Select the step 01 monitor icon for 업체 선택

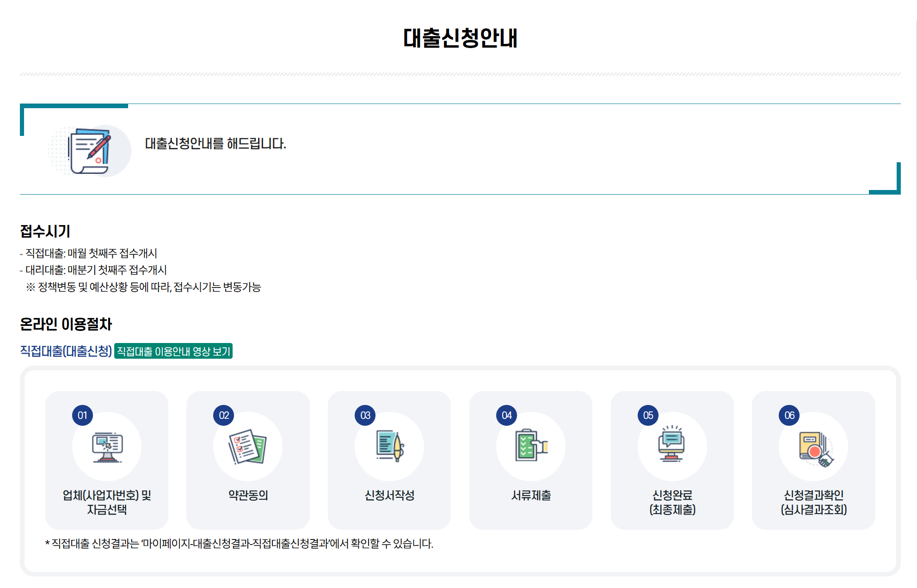coord(108,446)
